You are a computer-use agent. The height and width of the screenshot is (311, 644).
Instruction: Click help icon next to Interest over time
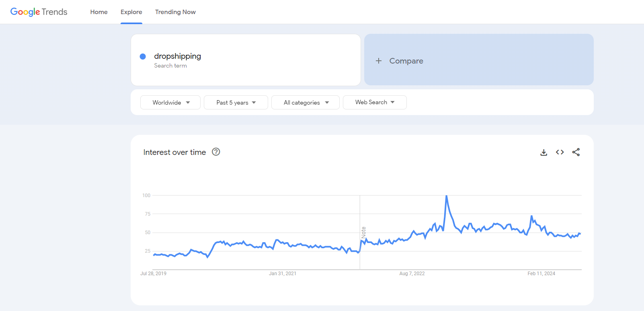click(216, 152)
